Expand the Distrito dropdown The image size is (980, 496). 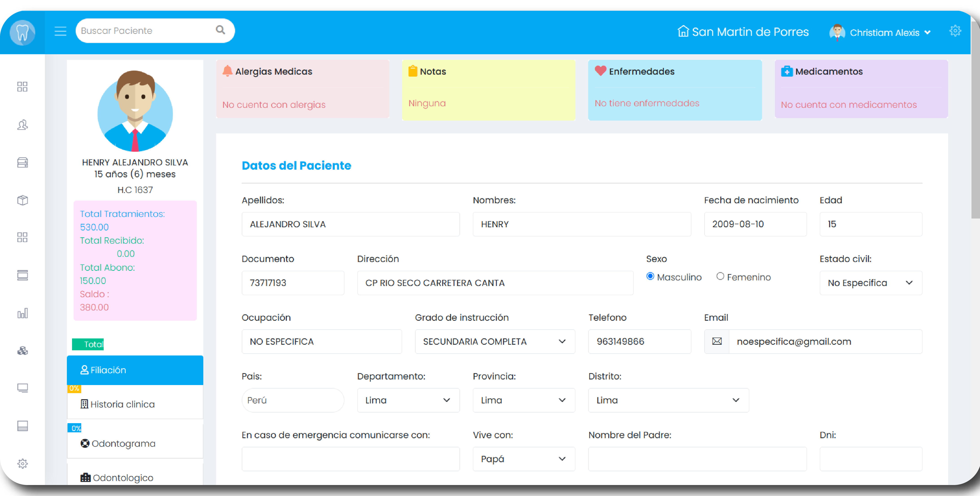(668, 400)
